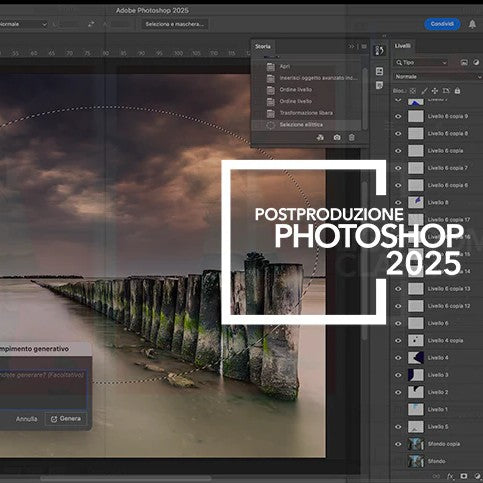Switch to the Storia tab
This screenshot has height=483, width=483.
[263, 46]
